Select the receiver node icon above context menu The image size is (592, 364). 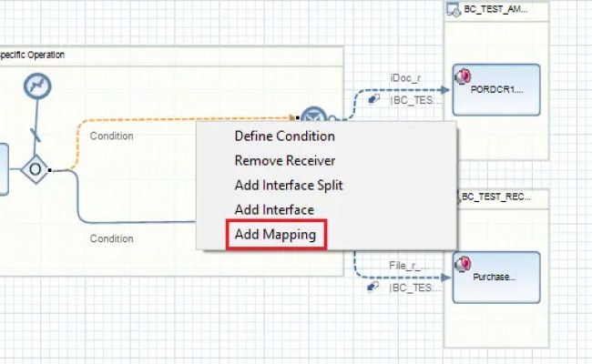314,115
